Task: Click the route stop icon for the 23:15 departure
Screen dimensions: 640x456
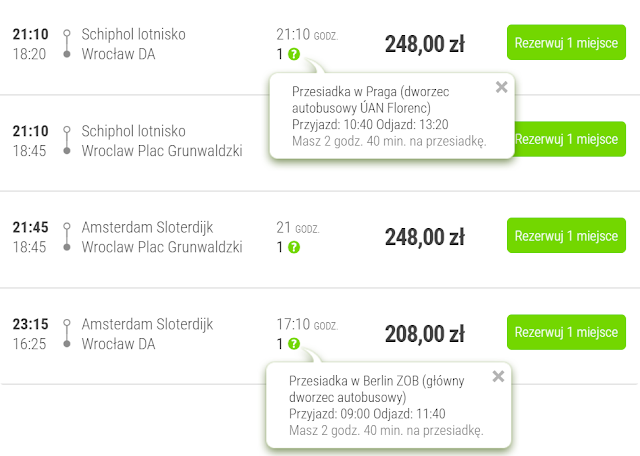Action: pyautogui.click(x=66, y=334)
